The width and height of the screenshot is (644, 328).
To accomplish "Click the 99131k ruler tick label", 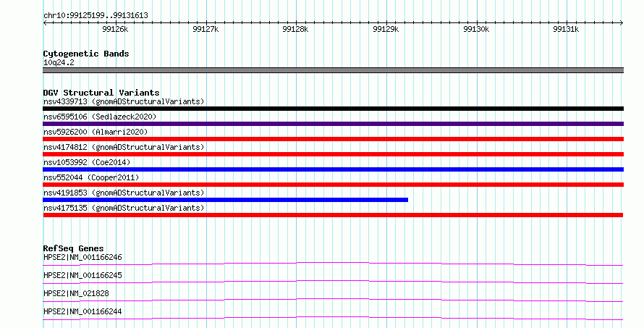I will pyautogui.click(x=566, y=29).
